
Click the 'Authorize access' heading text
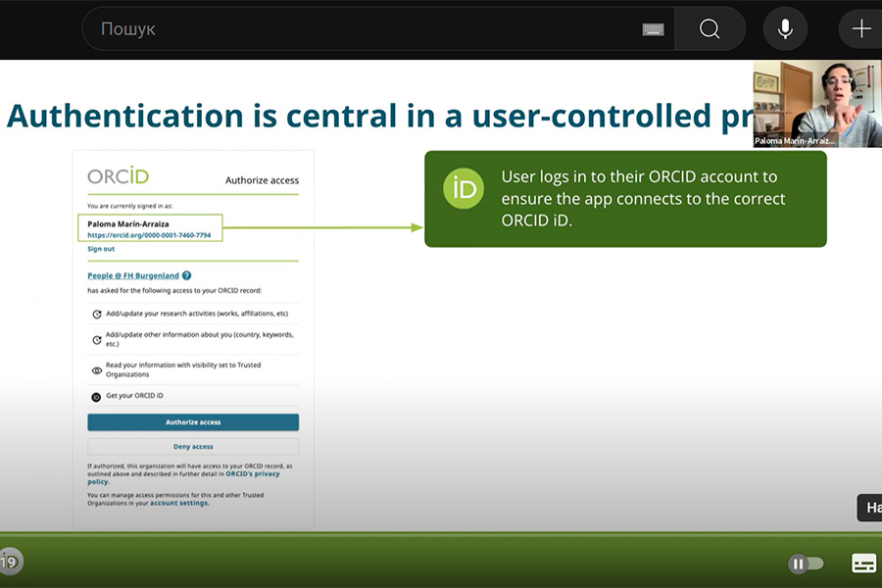pyautogui.click(x=262, y=180)
